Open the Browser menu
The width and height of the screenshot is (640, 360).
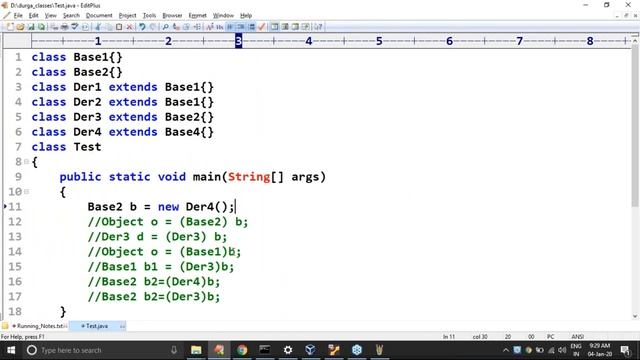click(x=172, y=16)
